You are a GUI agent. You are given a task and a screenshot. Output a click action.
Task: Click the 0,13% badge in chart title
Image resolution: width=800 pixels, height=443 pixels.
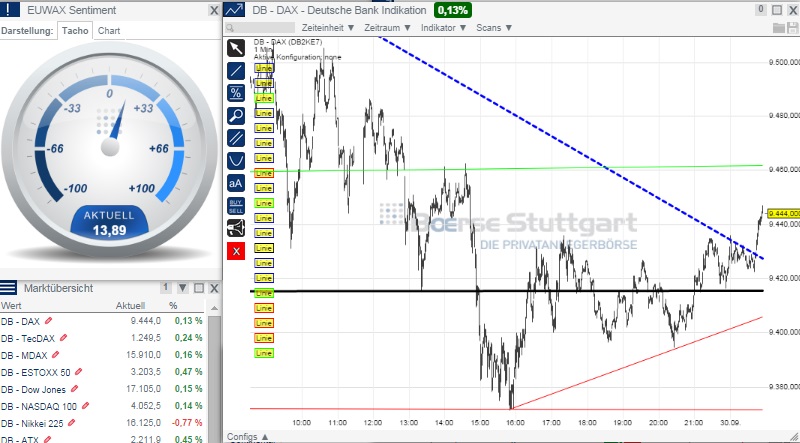pos(453,10)
